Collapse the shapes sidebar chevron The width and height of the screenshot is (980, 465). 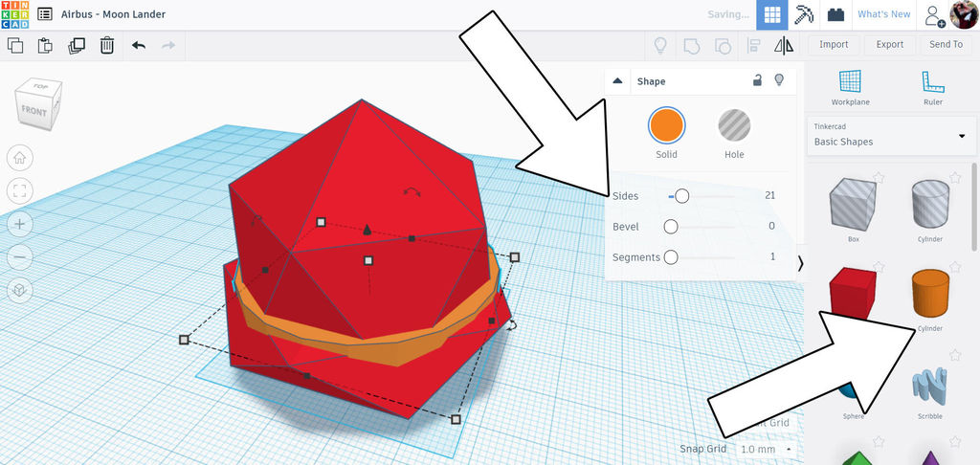click(801, 264)
